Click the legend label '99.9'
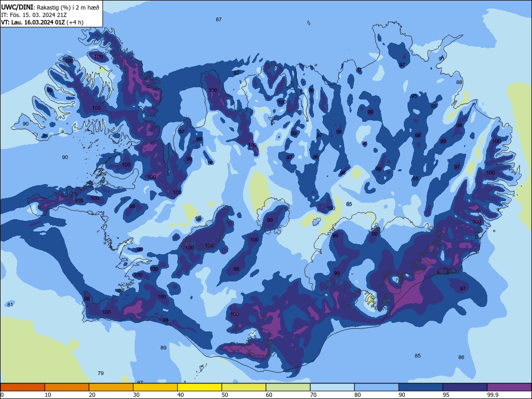The width and height of the screenshot is (532, 399). (493, 395)
